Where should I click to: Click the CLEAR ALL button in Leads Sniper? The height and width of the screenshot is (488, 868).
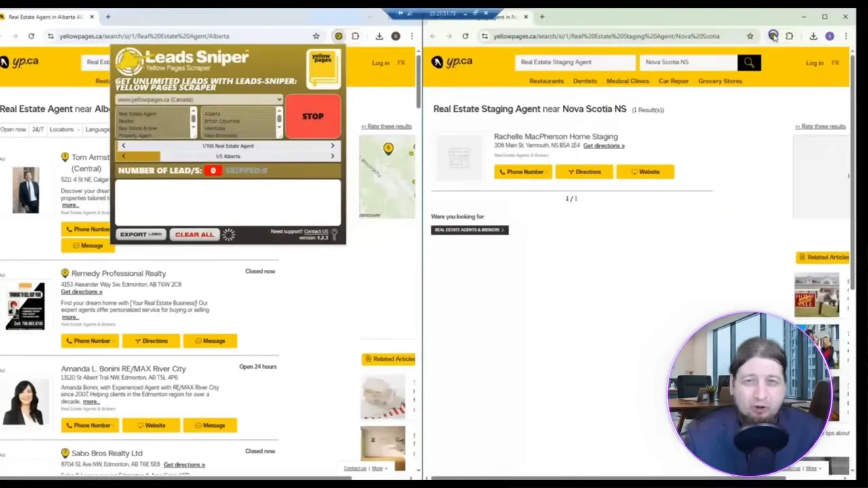[x=195, y=235]
